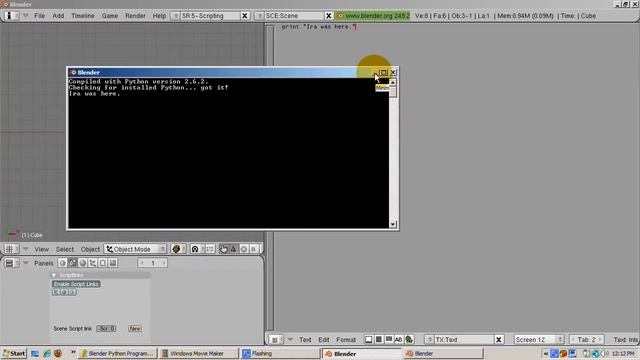This screenshot has height=360, width=640.
Task: Open the Object Mode dropdown
Action: (x=135, y=249)
